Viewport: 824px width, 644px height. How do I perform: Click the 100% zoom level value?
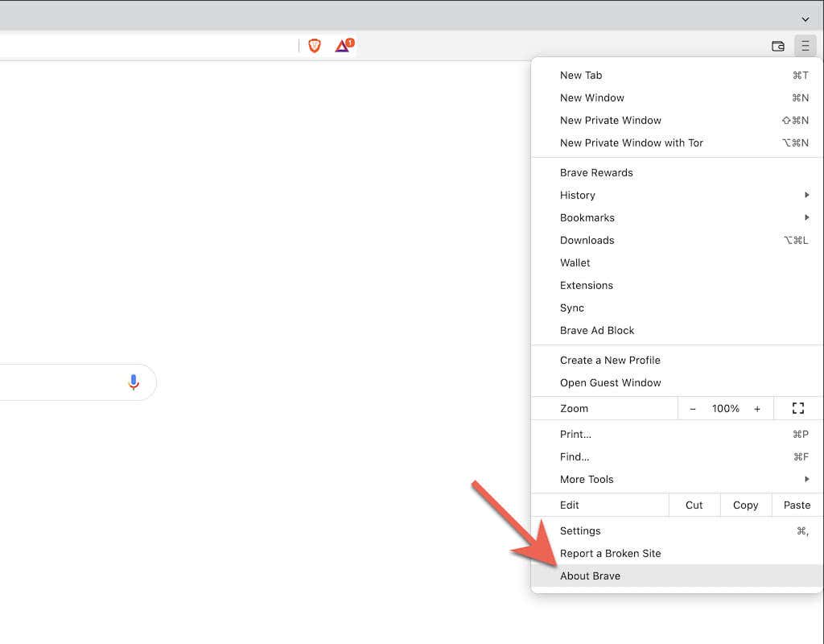pyautogui.click(x=725, y=408)
